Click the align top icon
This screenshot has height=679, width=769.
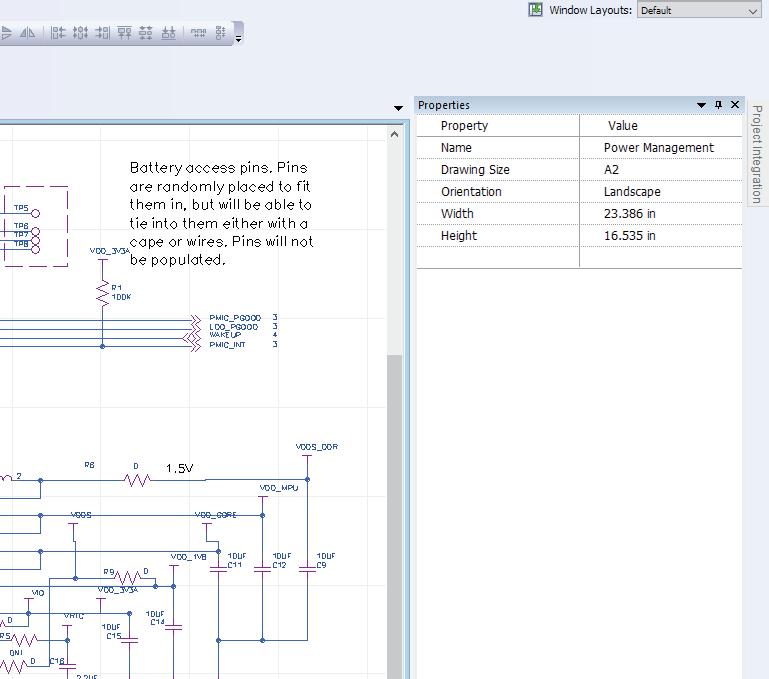coord(125,33)
